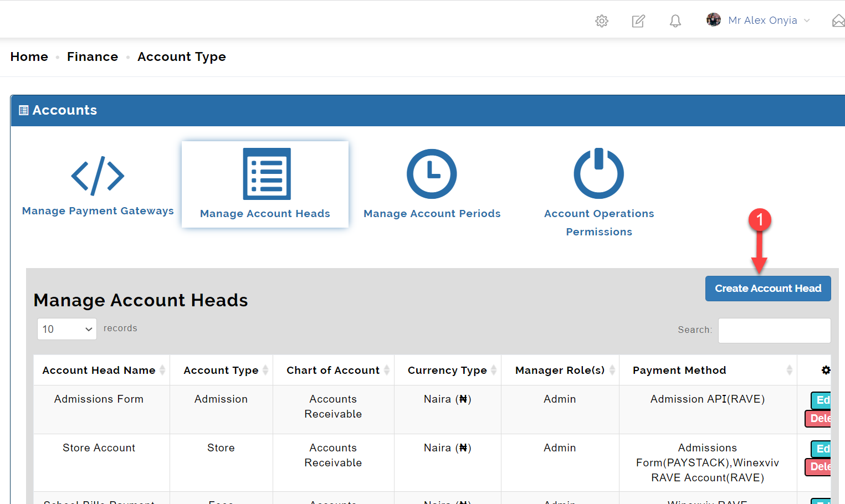
Task: Click Mr Alex Onyia profile avatar
Action: (x=714, y=20)
